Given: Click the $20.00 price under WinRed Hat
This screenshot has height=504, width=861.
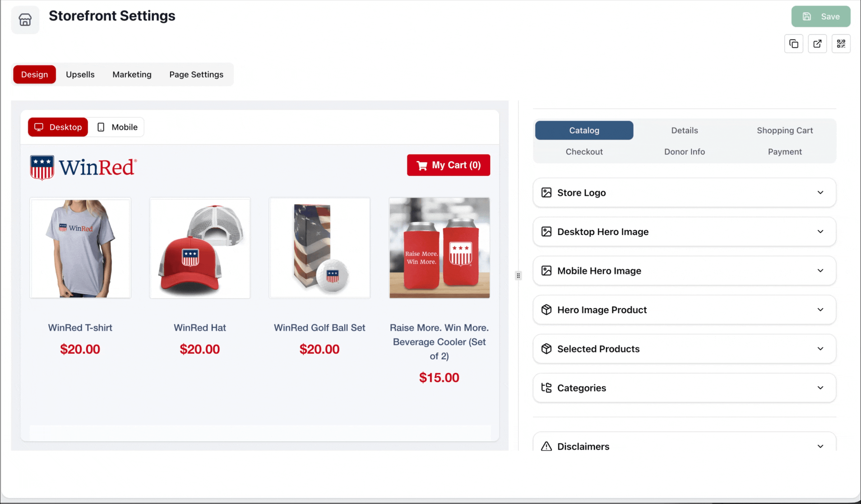Looking at the screenshot, I should 200,349.
